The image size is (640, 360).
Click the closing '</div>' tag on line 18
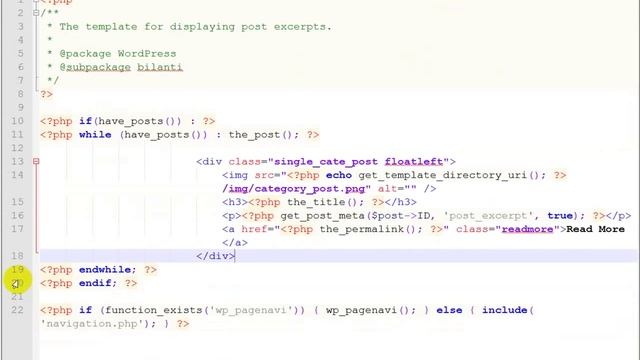coord(216,256)
